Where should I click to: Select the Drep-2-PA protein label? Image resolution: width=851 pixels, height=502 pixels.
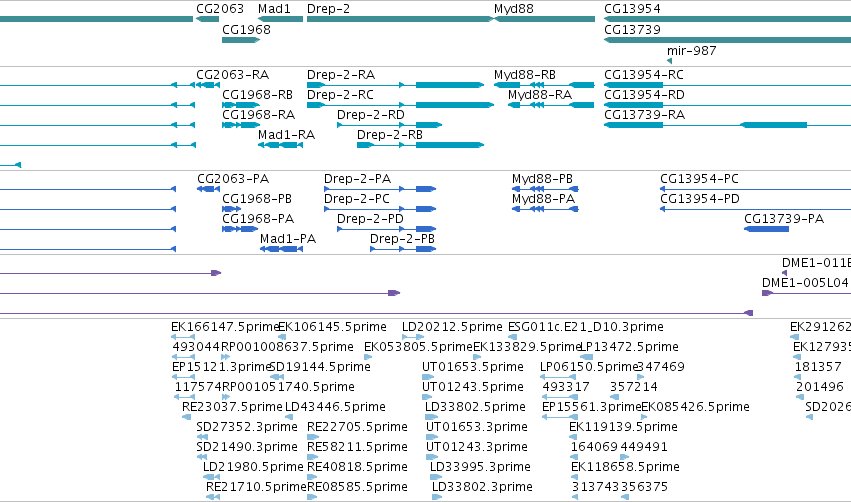click(x=357, y=179)
